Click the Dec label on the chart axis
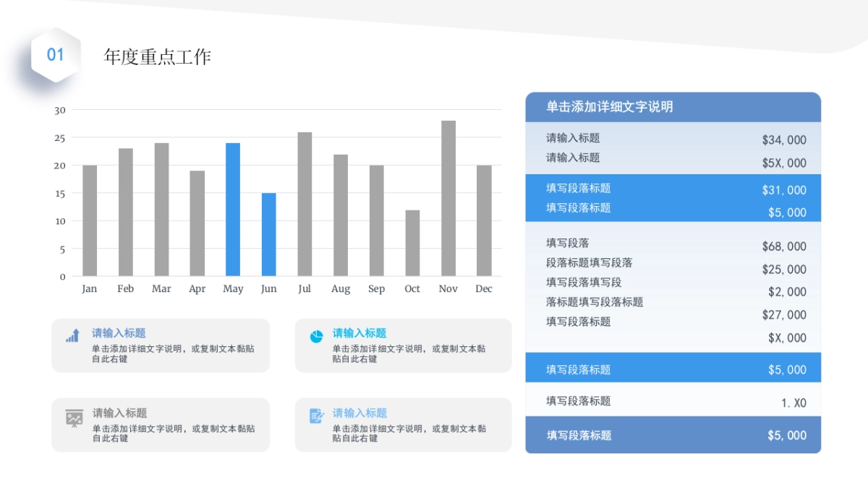This screenshot has height=488, width=868. coord(483,288)
